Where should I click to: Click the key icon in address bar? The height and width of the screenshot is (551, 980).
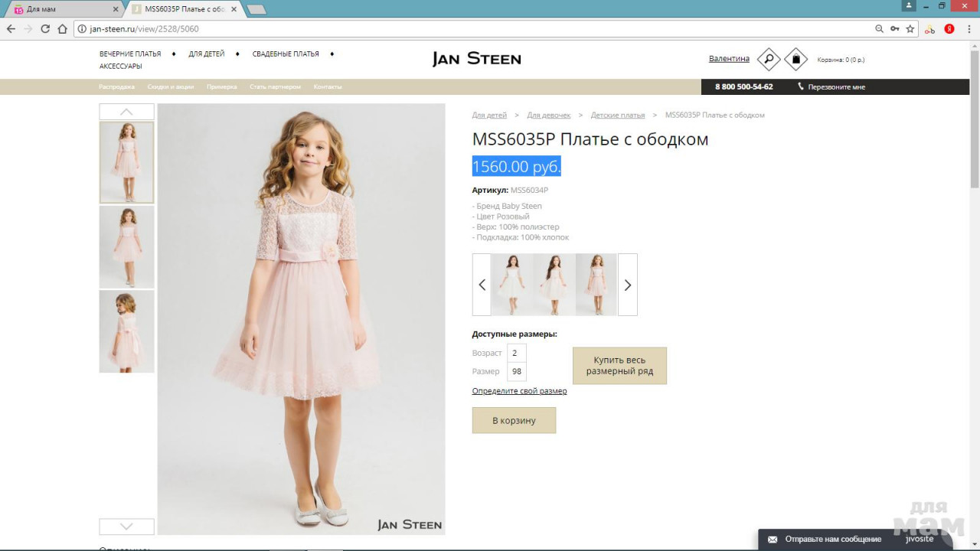(894, 29)
